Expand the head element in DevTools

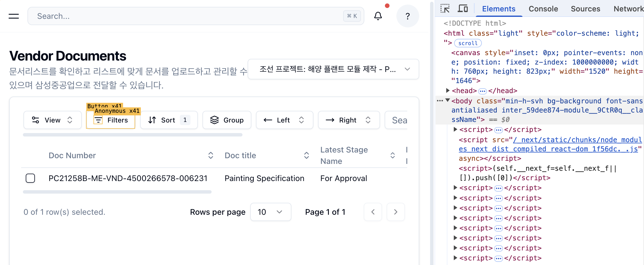pyautogui.click(x=448, y=91)
